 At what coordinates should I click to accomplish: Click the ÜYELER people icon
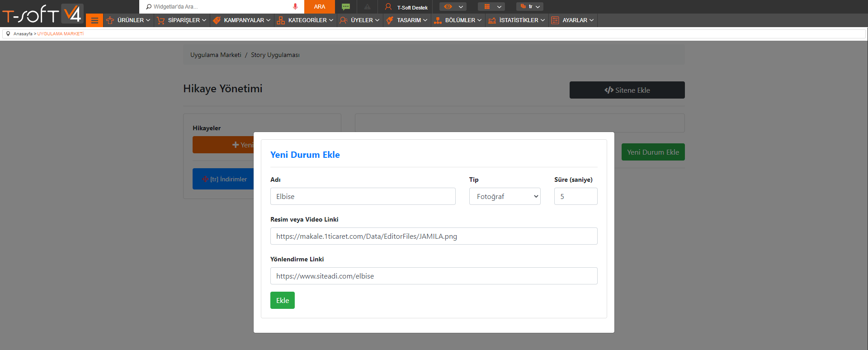click(x=344, y=20)
